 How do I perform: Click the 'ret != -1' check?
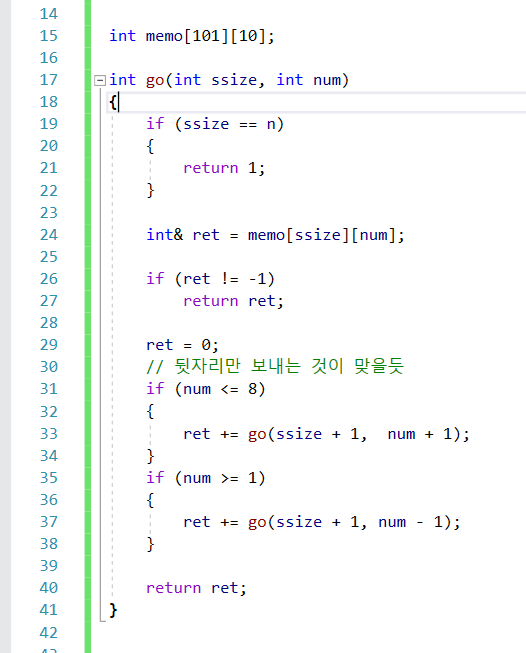(x=224, y=279)
